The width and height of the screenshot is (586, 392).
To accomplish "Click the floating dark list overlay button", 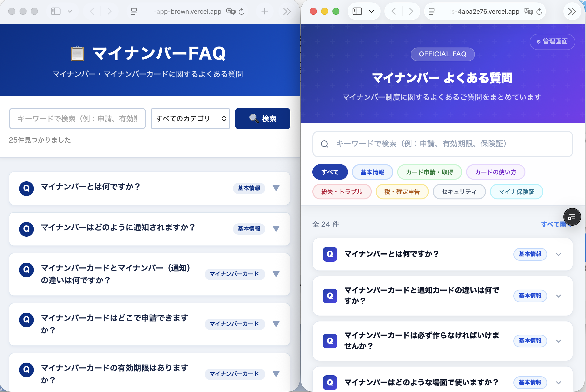I will pos(572,217).
